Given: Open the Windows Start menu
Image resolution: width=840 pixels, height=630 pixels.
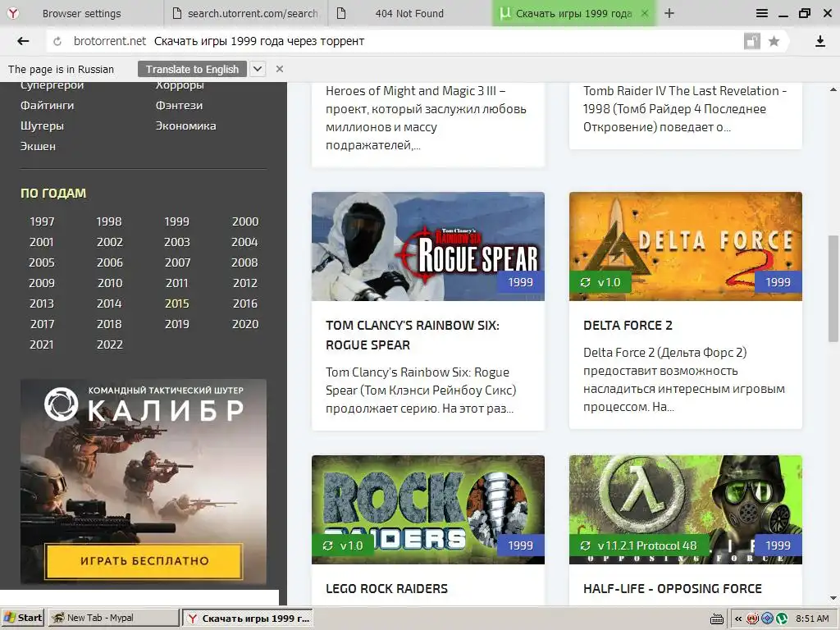Looking at the screenshot, I should click(x=22, y=618).
